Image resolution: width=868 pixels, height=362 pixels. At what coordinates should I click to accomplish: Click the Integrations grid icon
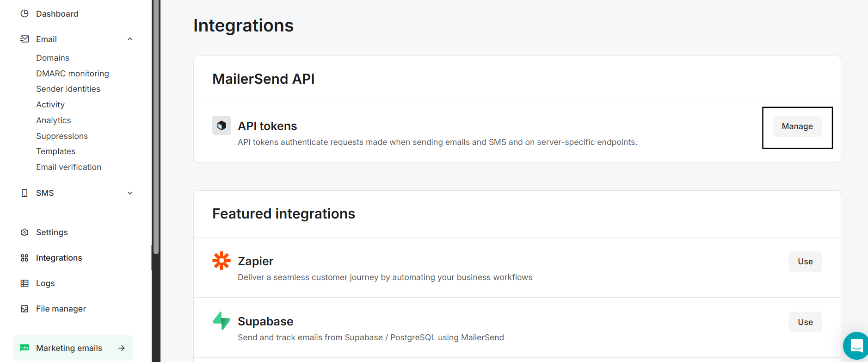click(x=25, y=258)
